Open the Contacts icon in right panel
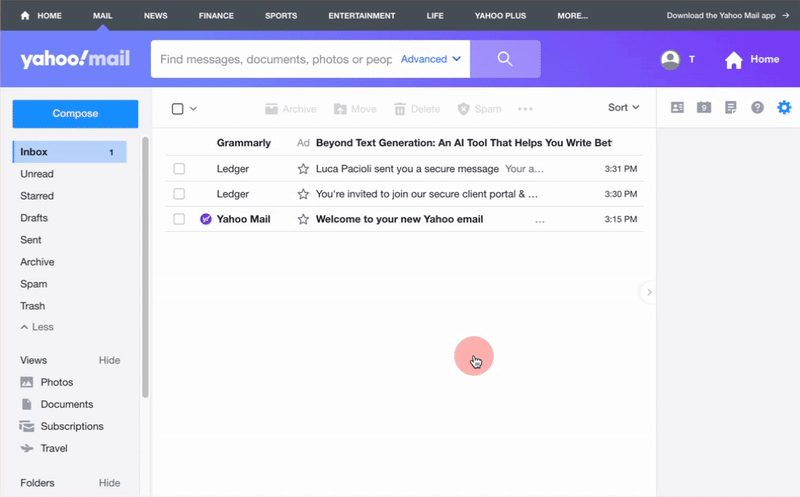 pos(677,108)
